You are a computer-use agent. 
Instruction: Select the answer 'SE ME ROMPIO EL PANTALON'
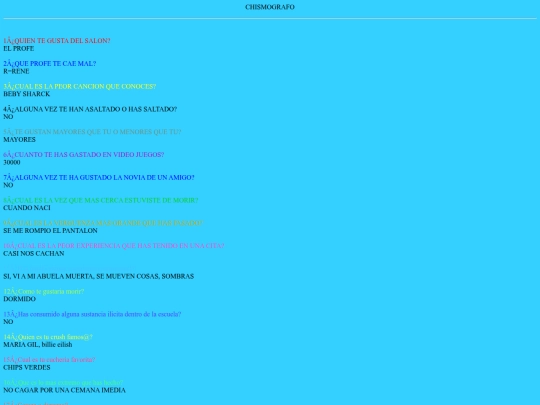pyautogui.click(x=50, y=230)
